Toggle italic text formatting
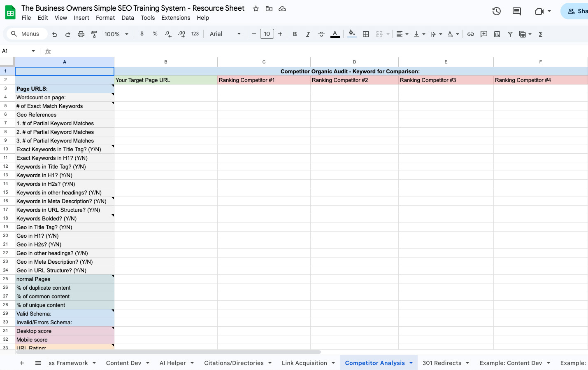Viewport: 588px width, 370px height. (308, 34)
